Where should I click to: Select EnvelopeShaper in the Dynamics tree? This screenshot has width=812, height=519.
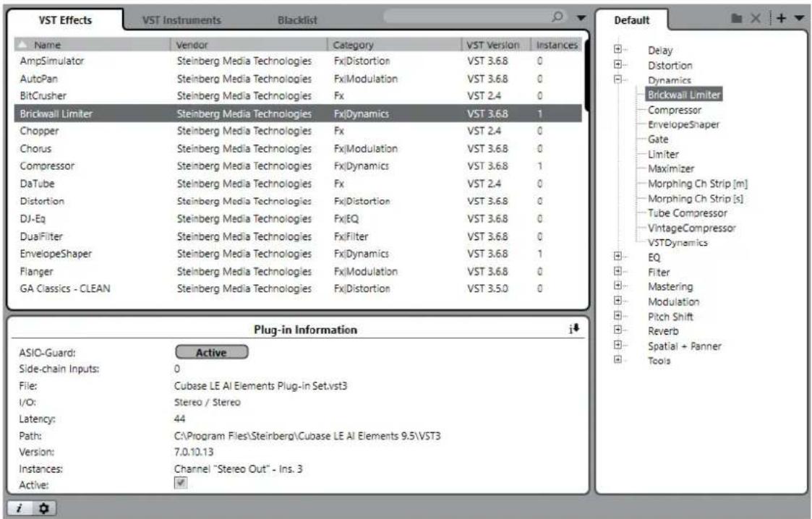point(683,124)
